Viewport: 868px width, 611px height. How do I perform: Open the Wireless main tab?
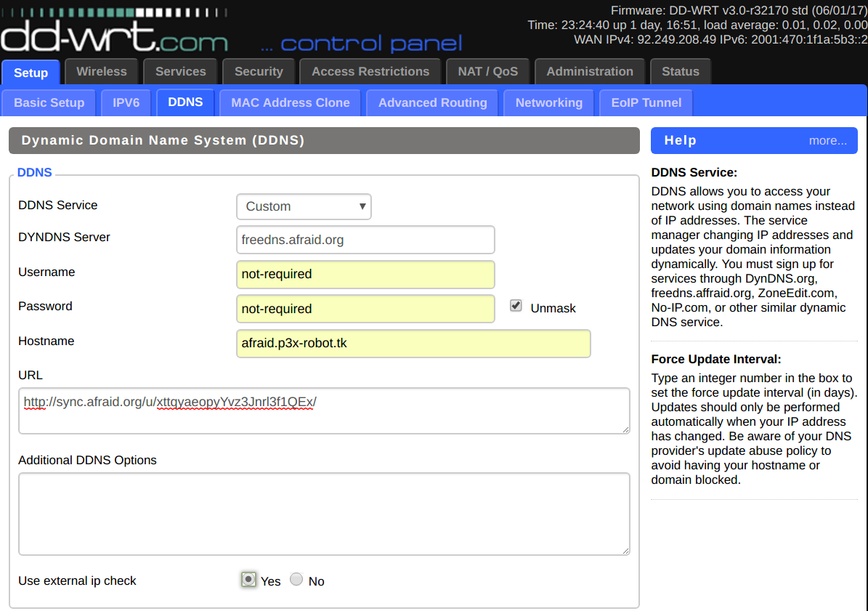pos(101,71)
